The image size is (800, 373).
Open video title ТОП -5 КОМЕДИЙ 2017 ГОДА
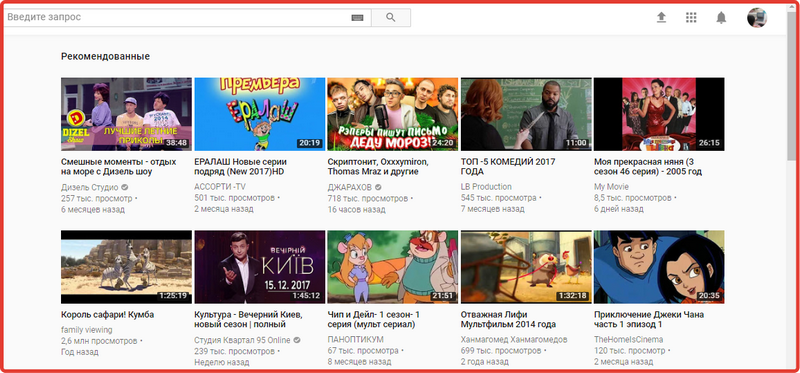click(x=508, y=167)
